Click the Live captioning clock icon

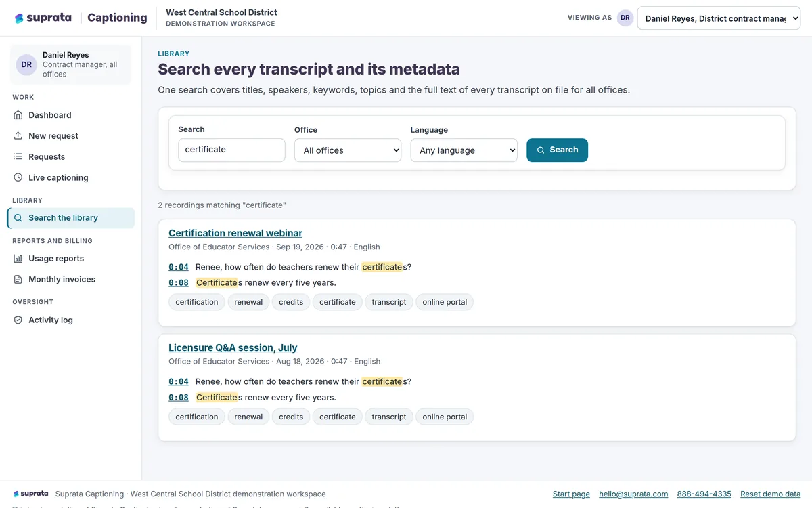(x=18, y=178)
